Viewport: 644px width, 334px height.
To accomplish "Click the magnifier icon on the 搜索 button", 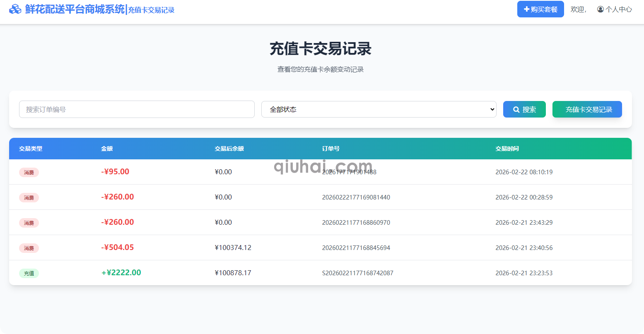I will point(516,109).
